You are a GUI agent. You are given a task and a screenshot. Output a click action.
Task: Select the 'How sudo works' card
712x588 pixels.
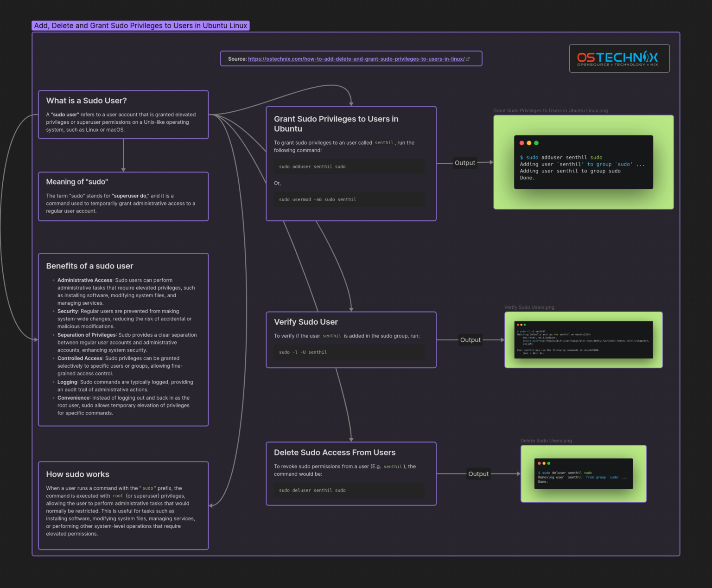click(77, 474)
